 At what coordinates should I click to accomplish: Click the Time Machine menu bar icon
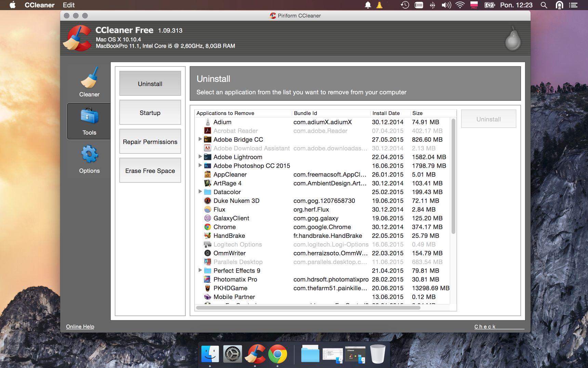(x=405, y=5)
